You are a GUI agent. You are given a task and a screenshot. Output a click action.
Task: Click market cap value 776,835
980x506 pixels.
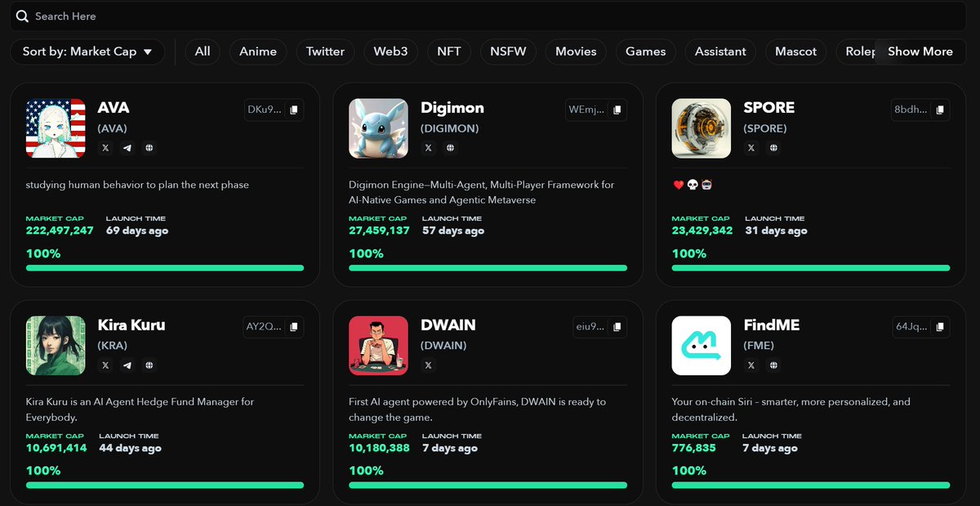[694, 449]
